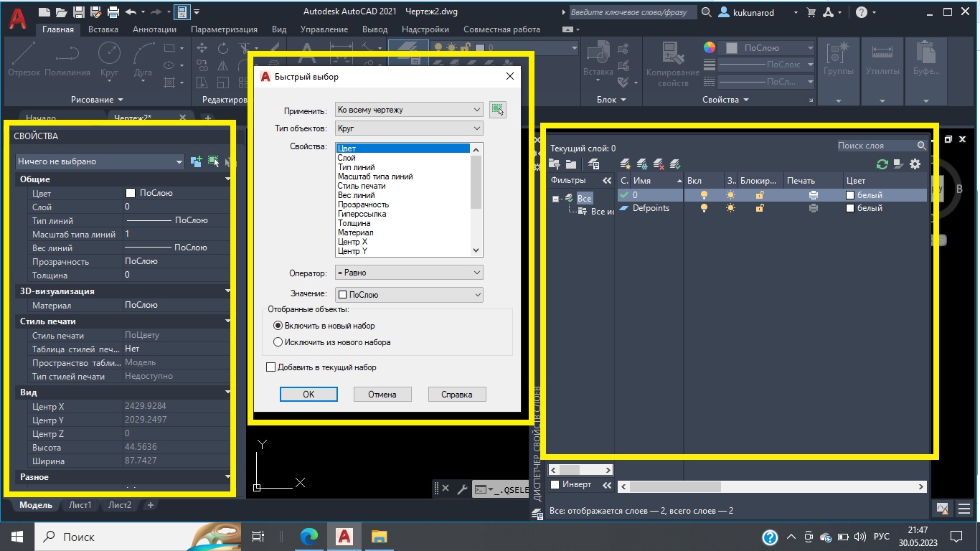Expand the Рисование ribbon panel
The height and width of the screenshot is (551, 980).
point(97,100)
